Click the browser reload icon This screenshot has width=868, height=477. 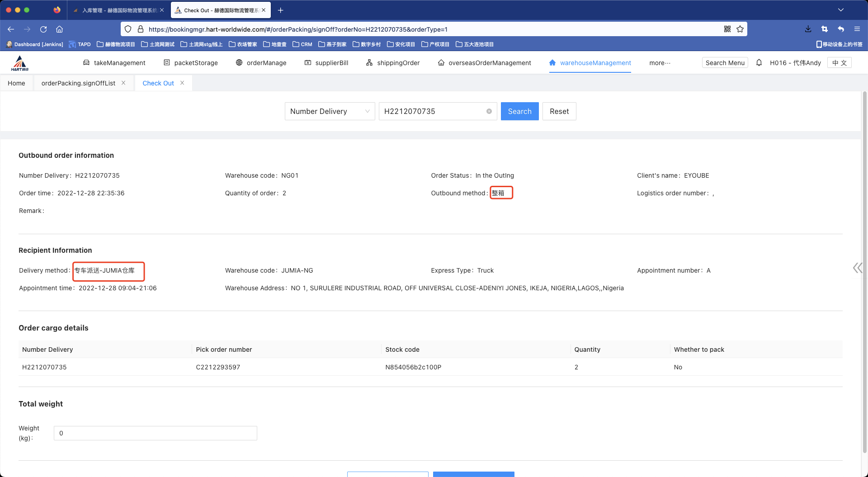pos(43,29)
